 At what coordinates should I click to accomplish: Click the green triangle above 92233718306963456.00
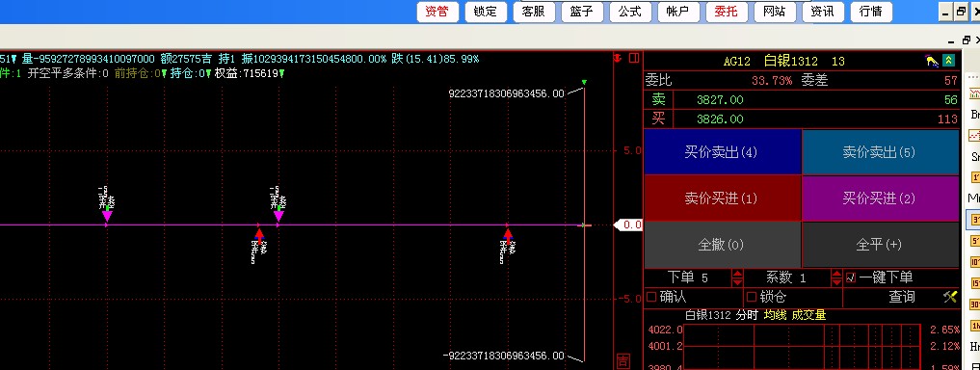(584, 82)
